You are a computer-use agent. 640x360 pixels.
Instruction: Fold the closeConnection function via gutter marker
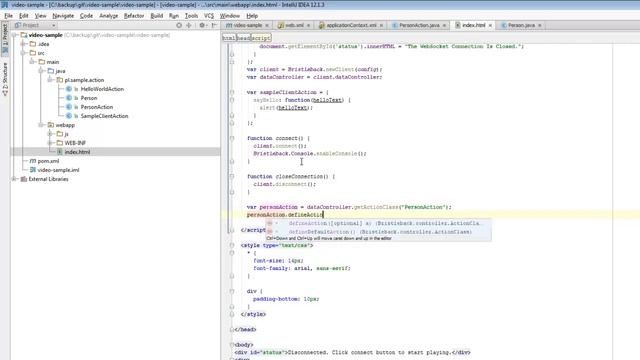(x=232, y=177)
